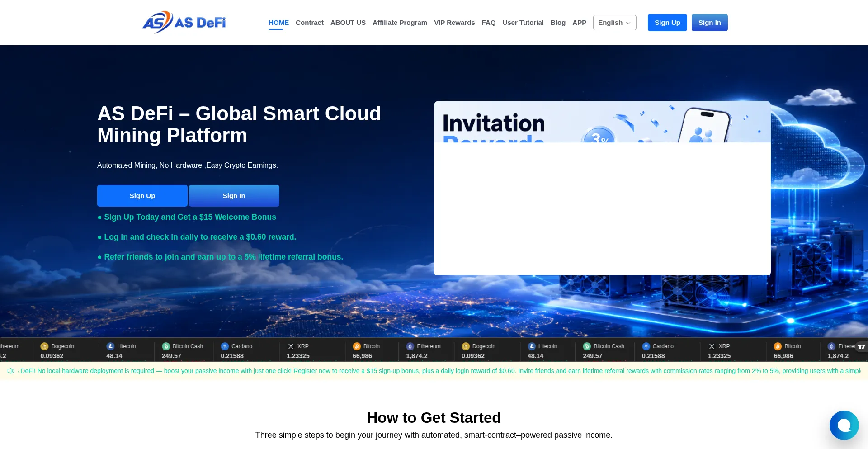Click the leftmost Dogecoin price 0.09362
The image size is (868, 449).
click(52, 356)
